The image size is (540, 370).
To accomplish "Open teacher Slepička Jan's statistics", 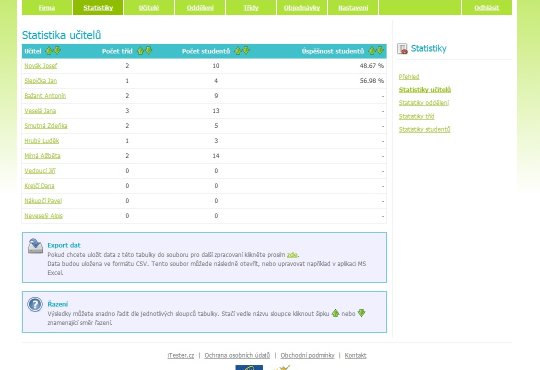I will [x=41, y=81].
